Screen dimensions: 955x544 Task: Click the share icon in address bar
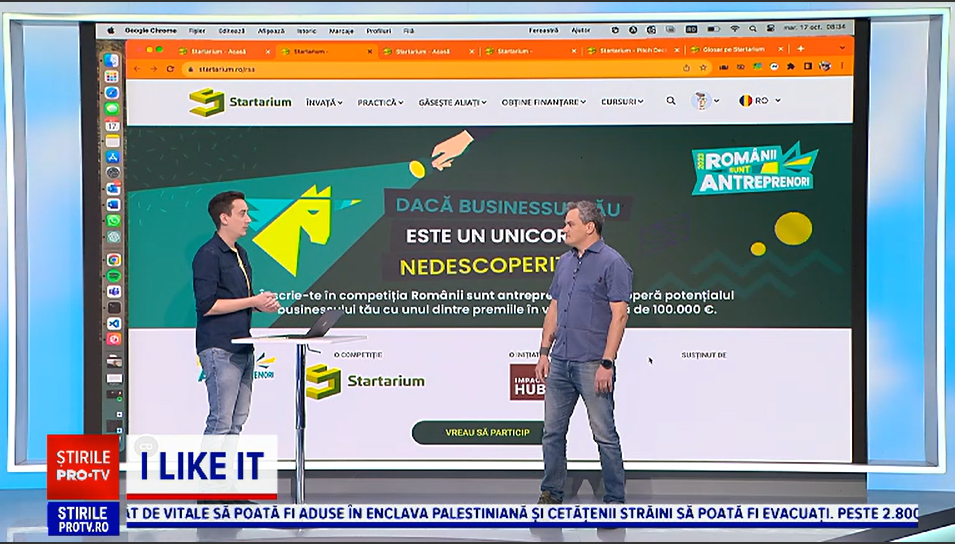(686, 68)
